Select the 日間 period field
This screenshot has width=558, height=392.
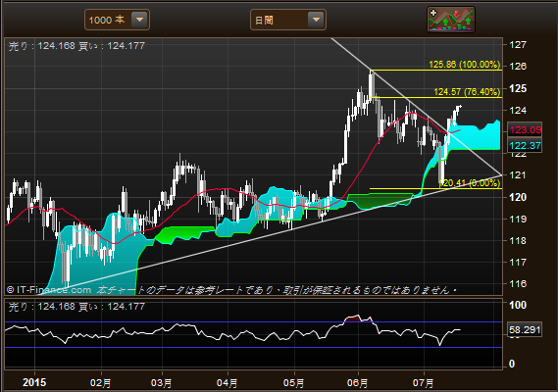pyautogui.click(x=288, y=20)
